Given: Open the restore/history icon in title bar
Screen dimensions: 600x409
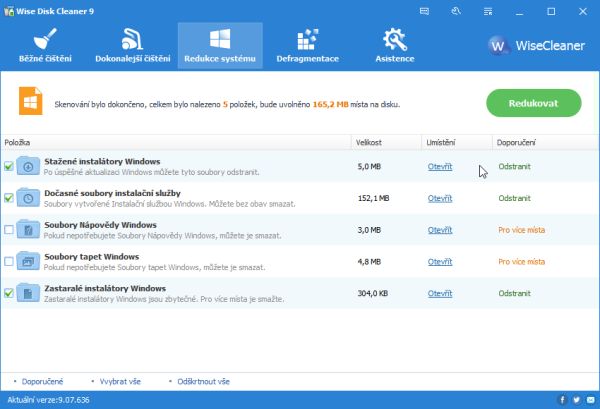Looking at the screenshot, I should (x=456, y=11).
